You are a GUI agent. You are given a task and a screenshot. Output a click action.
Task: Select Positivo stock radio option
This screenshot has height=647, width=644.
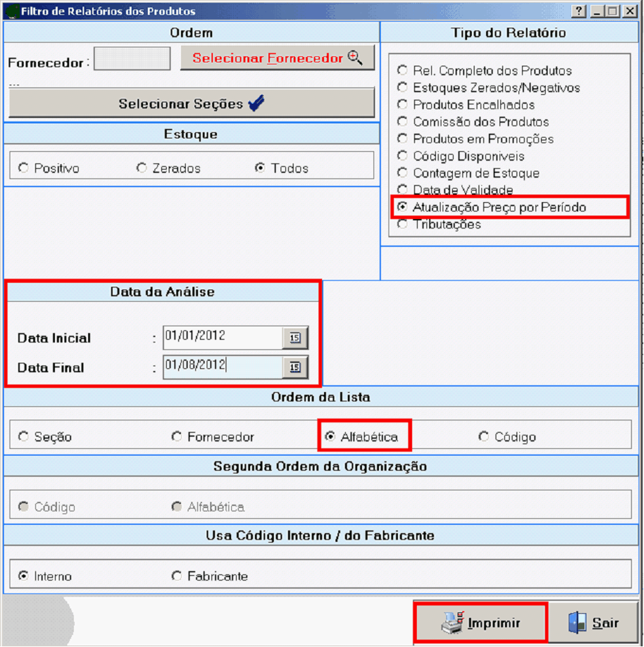pos(24,168)
